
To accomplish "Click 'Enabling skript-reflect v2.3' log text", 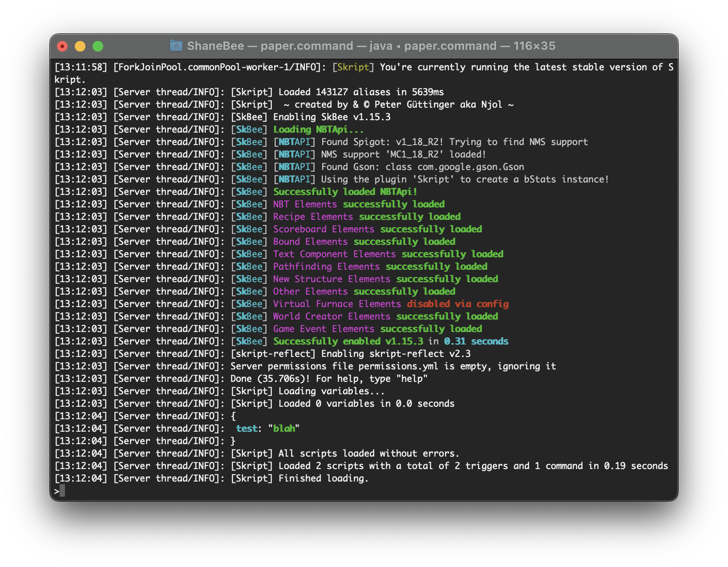I will [x=396, y=354].
